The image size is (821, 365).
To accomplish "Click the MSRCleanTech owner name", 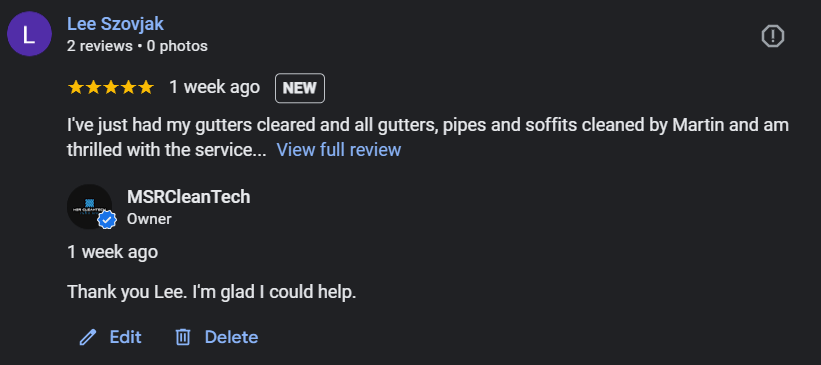I will coord(188,197).
